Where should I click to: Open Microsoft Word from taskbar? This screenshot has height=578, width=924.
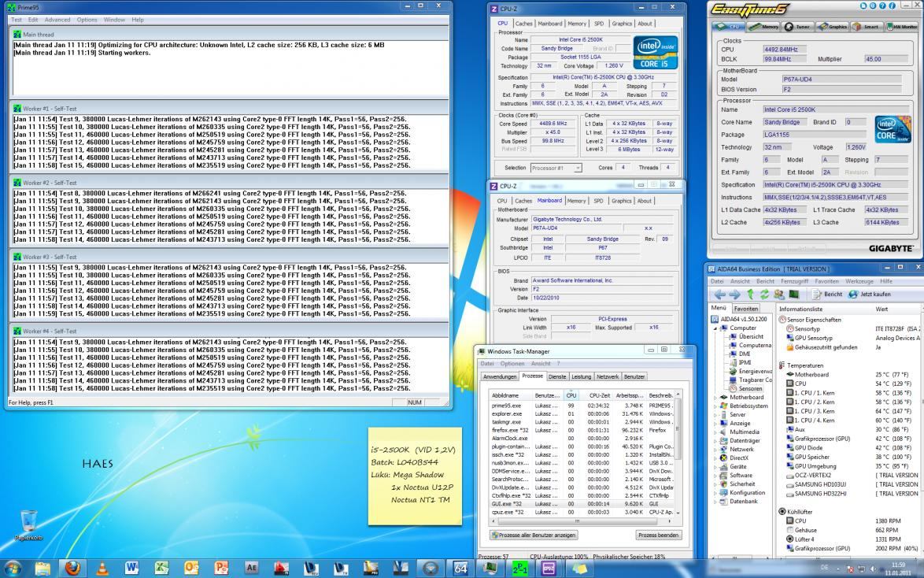(x=131, y=568)
